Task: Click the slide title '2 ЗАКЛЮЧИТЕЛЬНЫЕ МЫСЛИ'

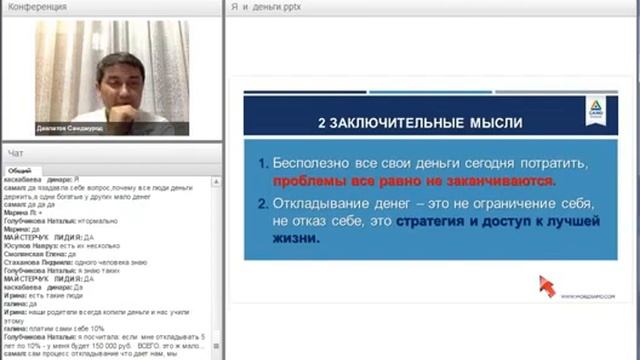Action: pos(420,123)
